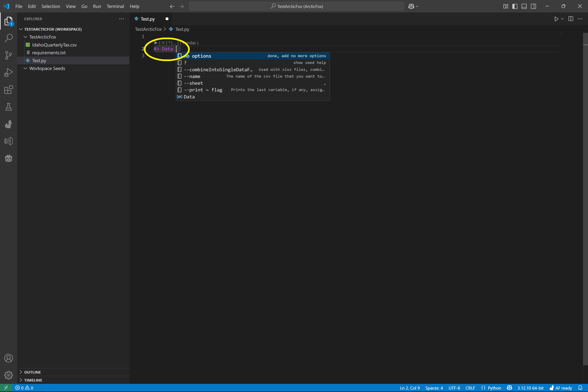
Task: Open Manage gear settings
Action: 9,375
